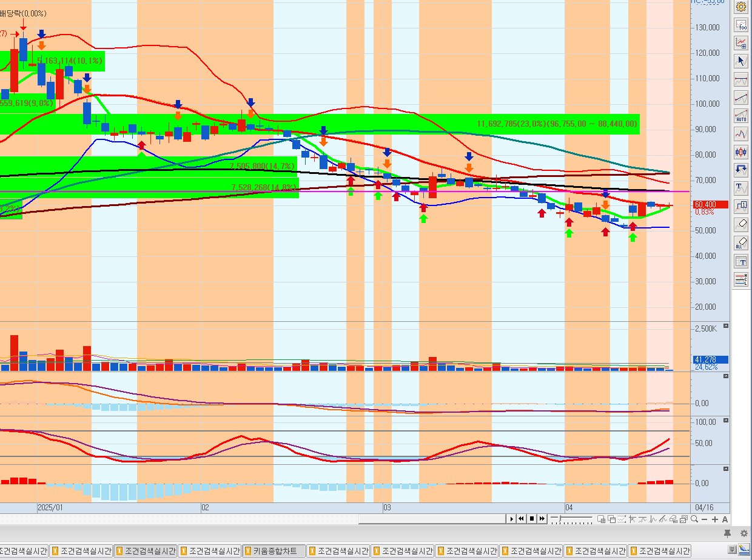The image size is (752, 560).
Task: Zoom in with the plus button
Action: pos(715,519)
